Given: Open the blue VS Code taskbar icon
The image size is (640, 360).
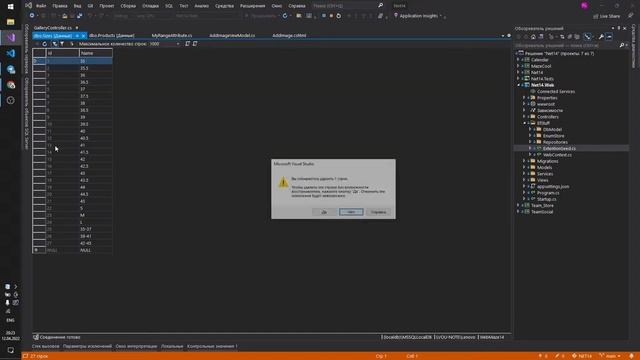Looking at the screenshot, I should point(11,53).
